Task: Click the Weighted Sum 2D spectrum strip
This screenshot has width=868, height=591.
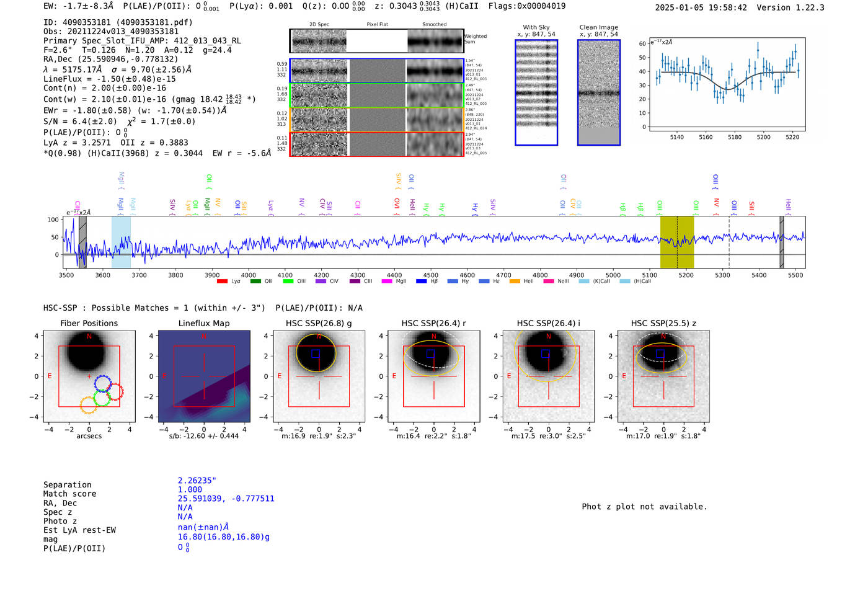Action: click(377, 41)
